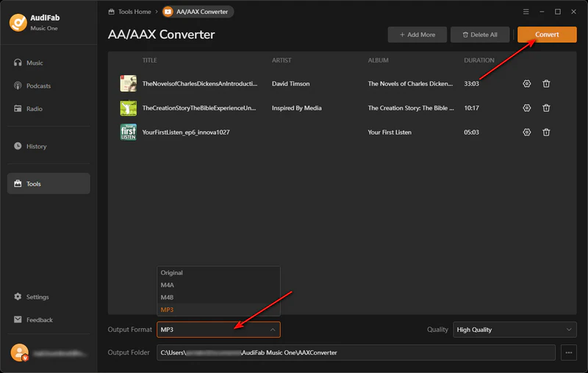Click the user profile avatar

click(20, 352)
